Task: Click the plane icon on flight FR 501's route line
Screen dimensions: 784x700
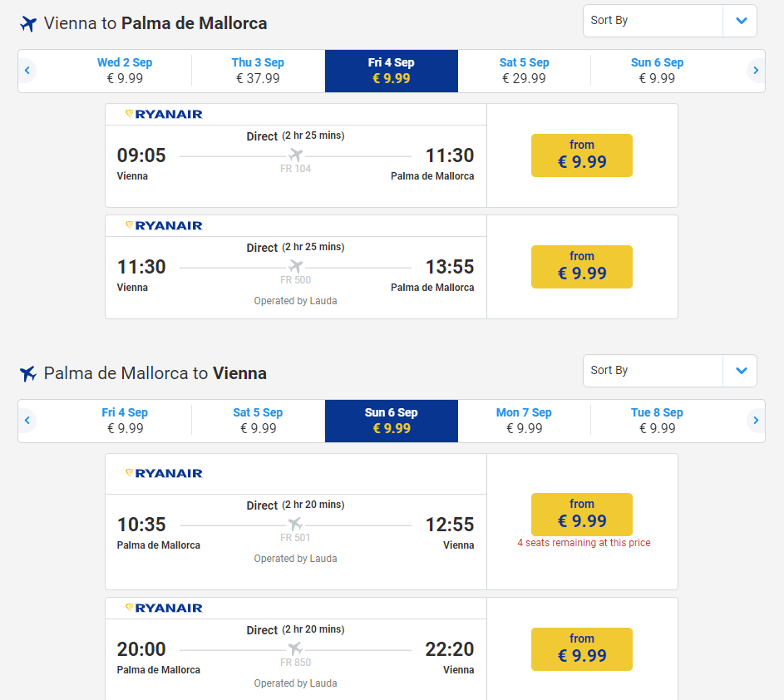Action: click(x=295, y=524)
